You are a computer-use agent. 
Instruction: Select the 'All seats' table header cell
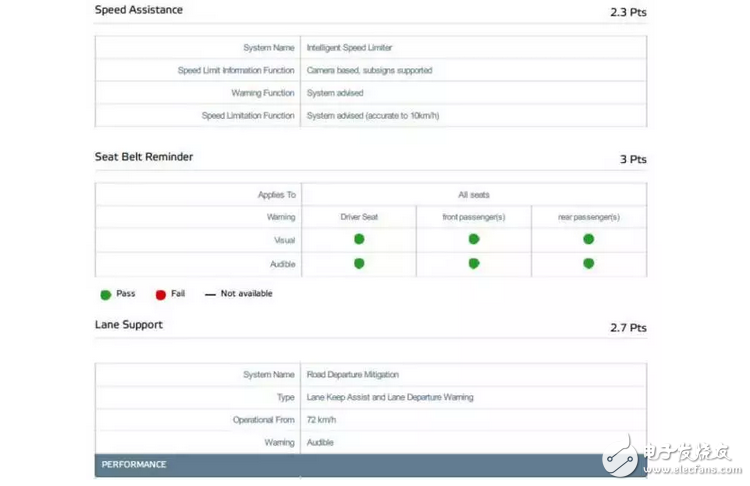473,195
